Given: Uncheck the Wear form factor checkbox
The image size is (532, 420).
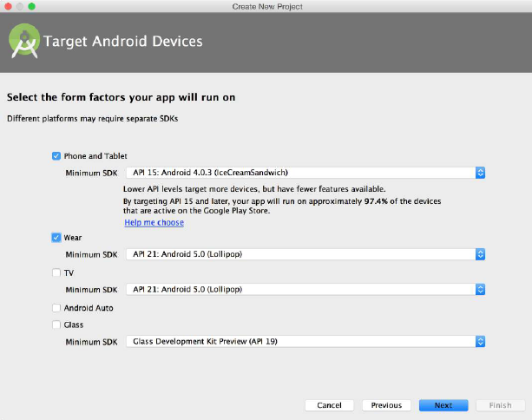Looking at the screenshot, I should tap(56, 238).
